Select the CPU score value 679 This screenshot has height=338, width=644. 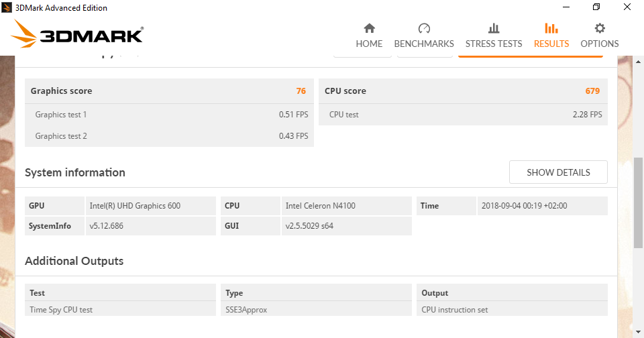click(592, 91)
